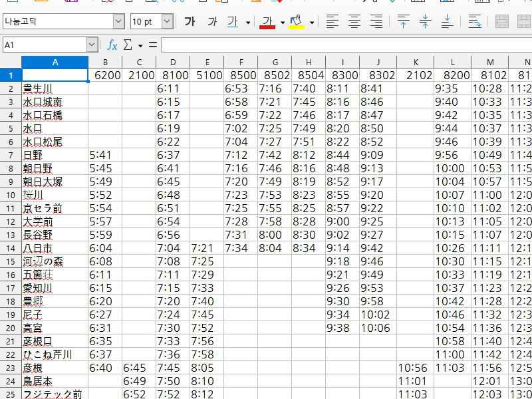
Task: Click cell showing time 8:05 in row 23
Action: tap(207, 368)
